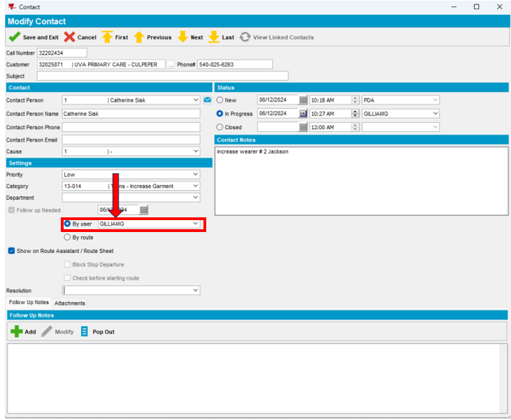Image resolution: width=511 pixels, height=420 pixels.
Task: Click the 10:18 AM time spinner
Action: pyautogui.click(x=355, y=100)
